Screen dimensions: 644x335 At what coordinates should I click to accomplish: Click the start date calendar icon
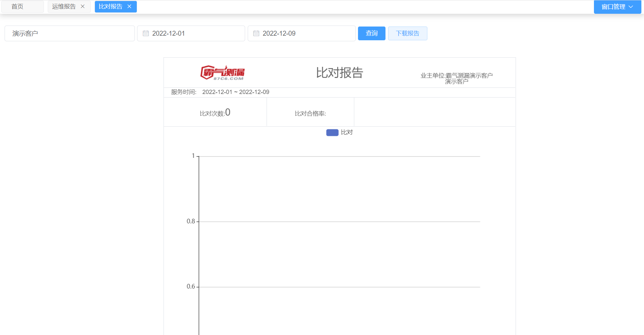point(146,33)
